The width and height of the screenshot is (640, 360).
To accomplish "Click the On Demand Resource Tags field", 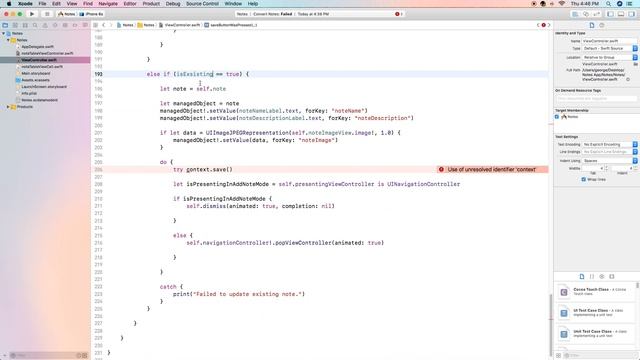I will (596, 98).
